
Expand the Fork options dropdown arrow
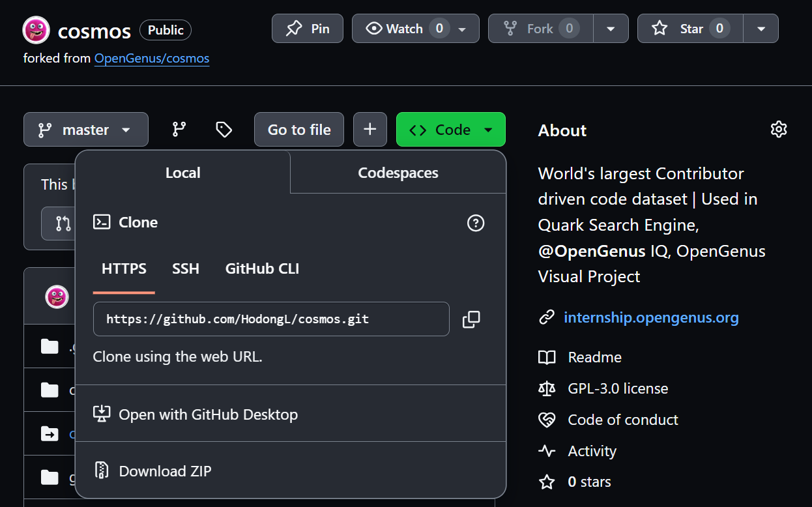(x=611, y=29)
